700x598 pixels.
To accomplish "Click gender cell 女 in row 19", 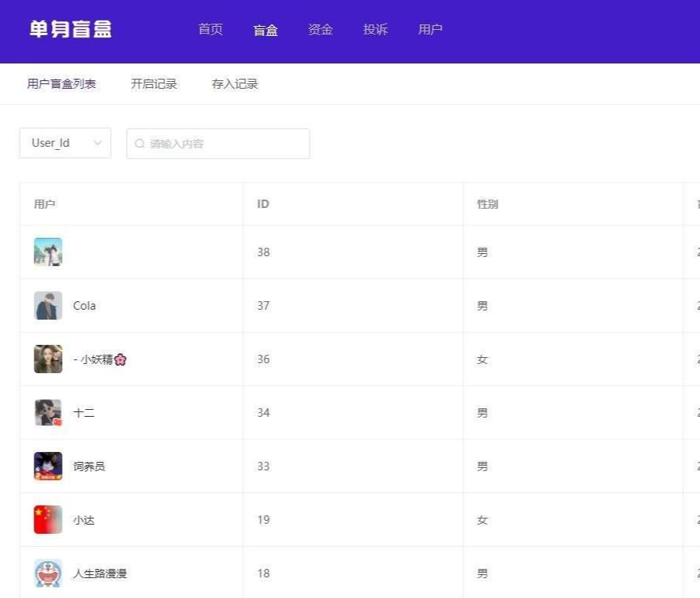I will pos(482,520).
